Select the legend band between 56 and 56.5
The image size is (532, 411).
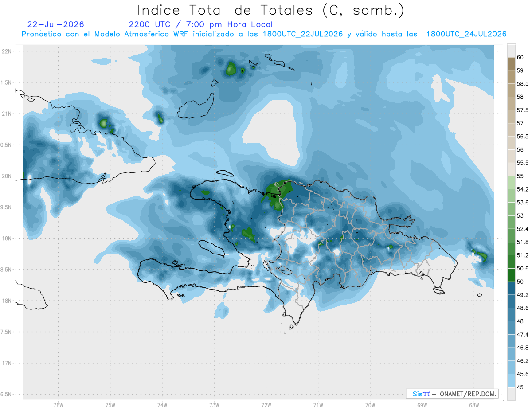click(x=511, y=143)
